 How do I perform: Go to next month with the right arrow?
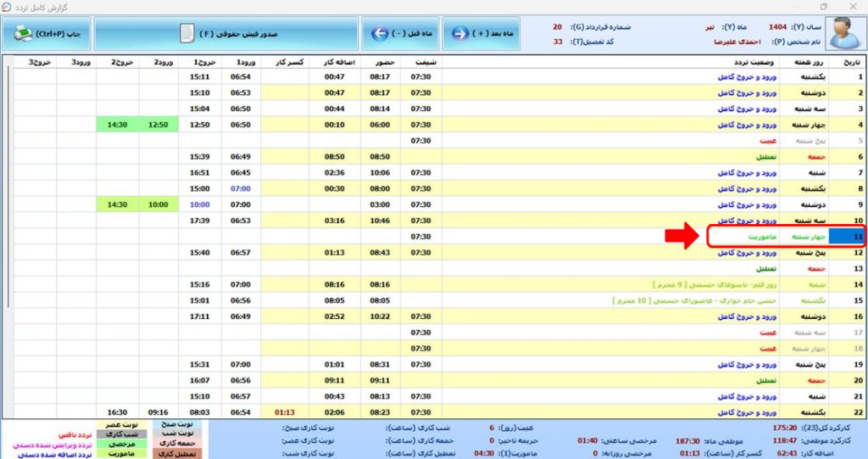[459, 34]
